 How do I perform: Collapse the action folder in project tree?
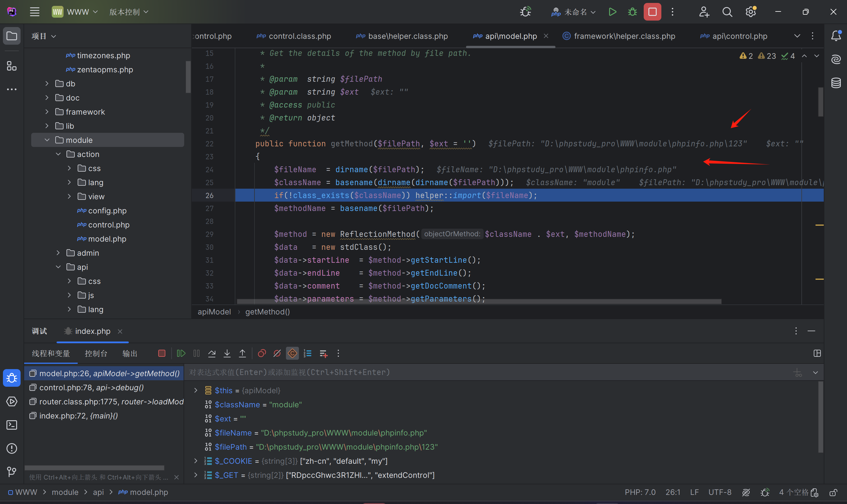[58, 154]
